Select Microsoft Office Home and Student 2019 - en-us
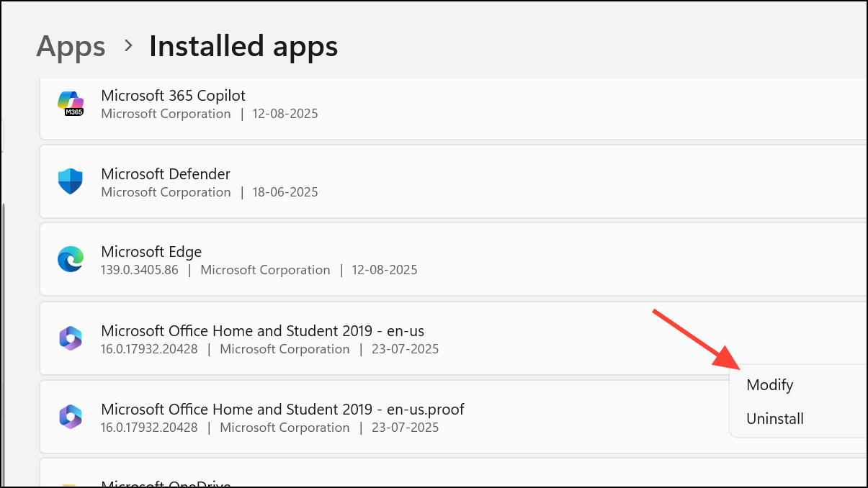868x488 pixels. (263, 331)
